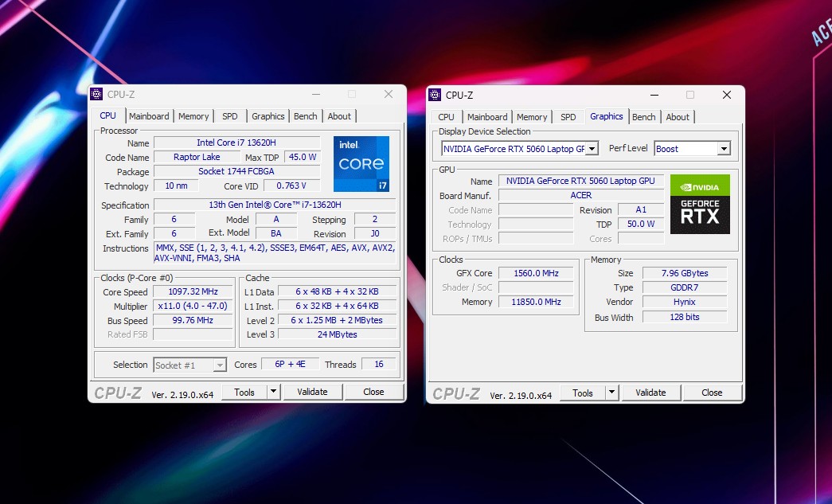Click Close button in left CPU-Z window
832x504 pixels.
(x=373, y=392)
